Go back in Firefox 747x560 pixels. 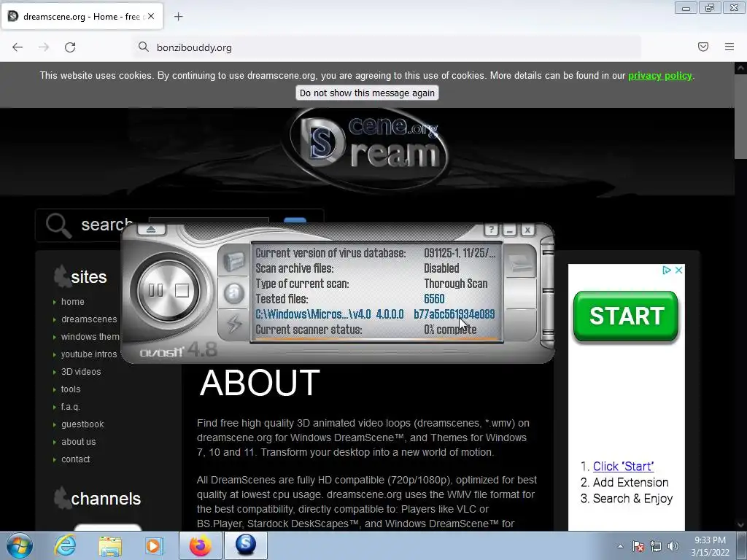(18, 47)
